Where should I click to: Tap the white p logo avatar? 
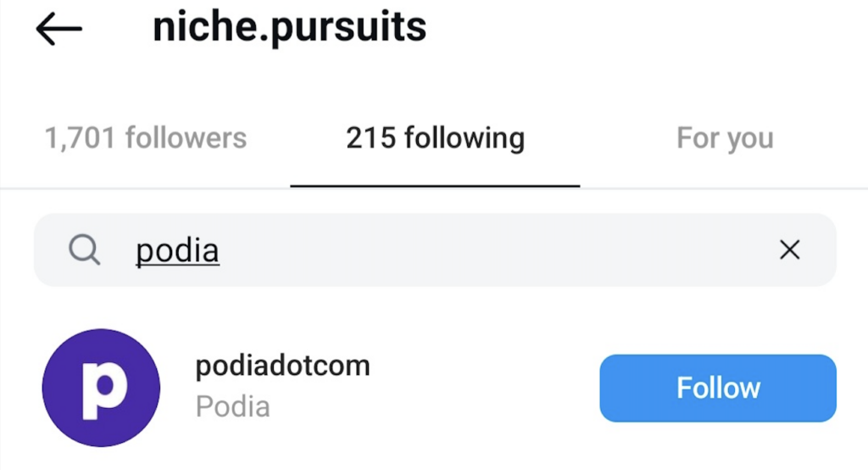pyautogui.click(x=104, y=389)
